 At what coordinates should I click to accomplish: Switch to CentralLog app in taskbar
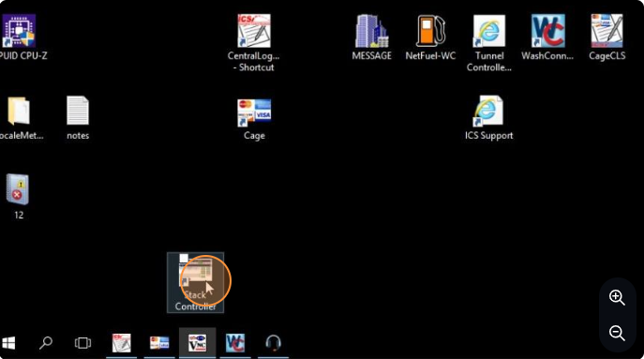coord(122,343)
